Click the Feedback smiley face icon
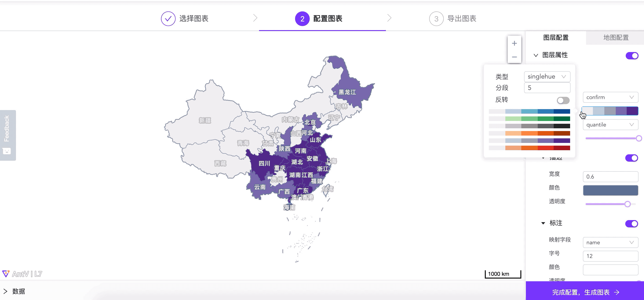Viewport: 644px width, 300px height. [7, 151]
